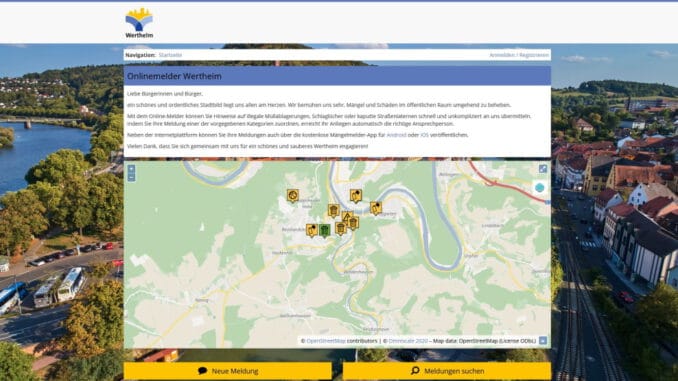The width and height of the screenshot is (678, 381).
Task: Toggle fullscreen map view icon
Action: pos(543,169)
